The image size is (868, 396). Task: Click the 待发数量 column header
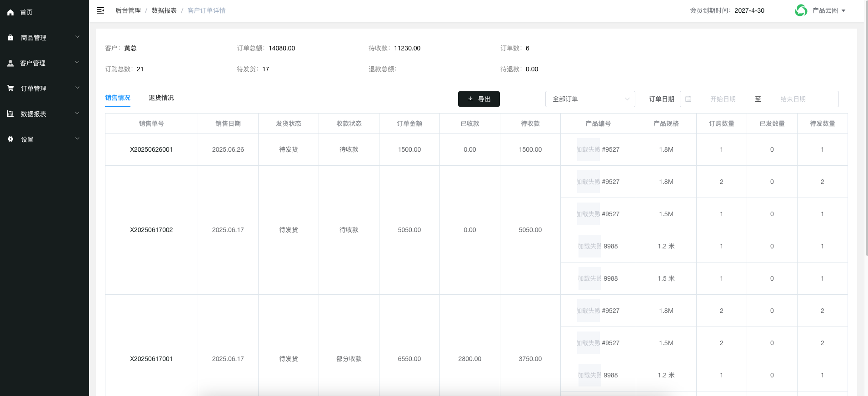(x=823, y=124)
